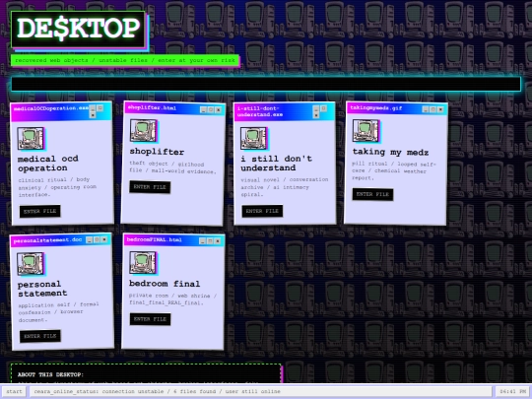The width and height of the screenshot is (532, 399).
Task: Maximize the shoplifter.html window
Action: point(211,109)
